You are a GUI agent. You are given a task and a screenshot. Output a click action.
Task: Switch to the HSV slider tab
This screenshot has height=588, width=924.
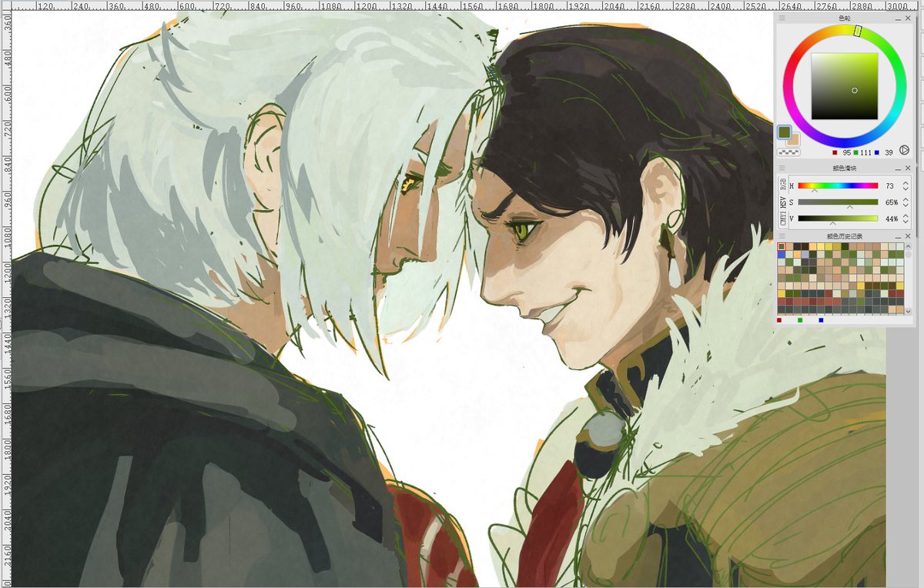pos(782,201)
